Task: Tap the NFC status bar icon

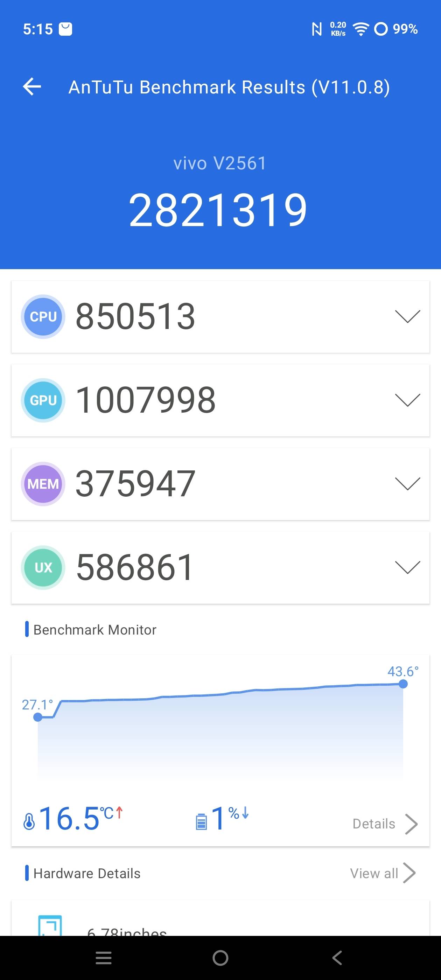Action: pos(317,29)
